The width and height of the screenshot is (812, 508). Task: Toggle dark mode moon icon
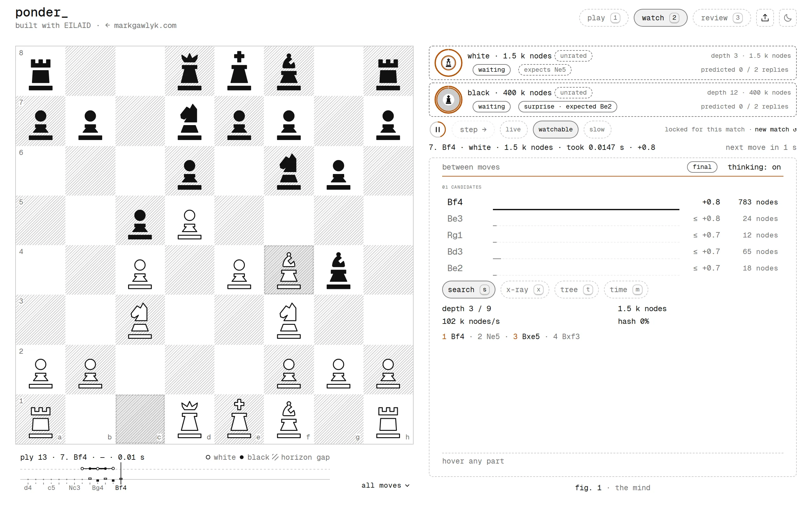788,18
